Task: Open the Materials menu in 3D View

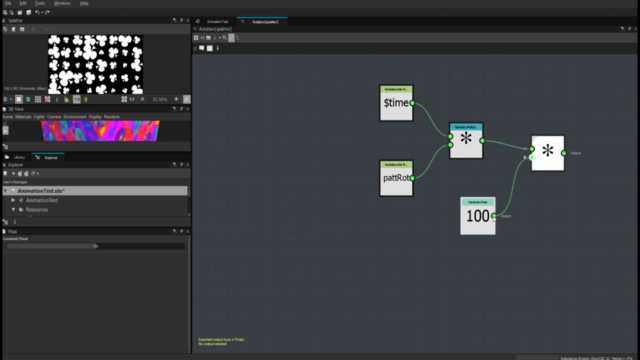Action: (x=23, y=117)
